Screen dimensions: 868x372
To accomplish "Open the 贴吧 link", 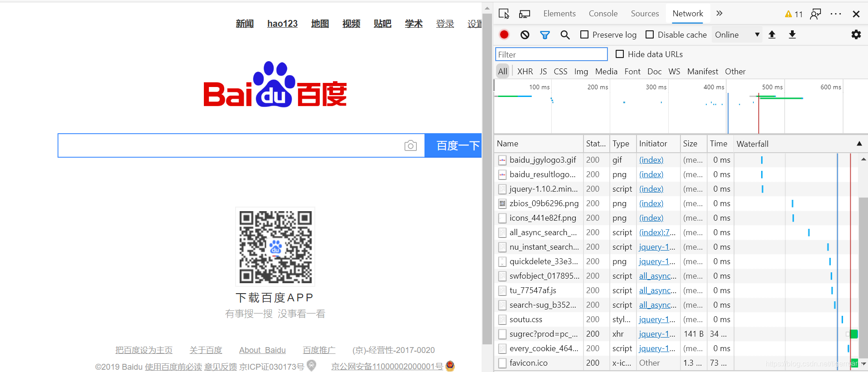I will pyautogui.click(x=382, y=24).
